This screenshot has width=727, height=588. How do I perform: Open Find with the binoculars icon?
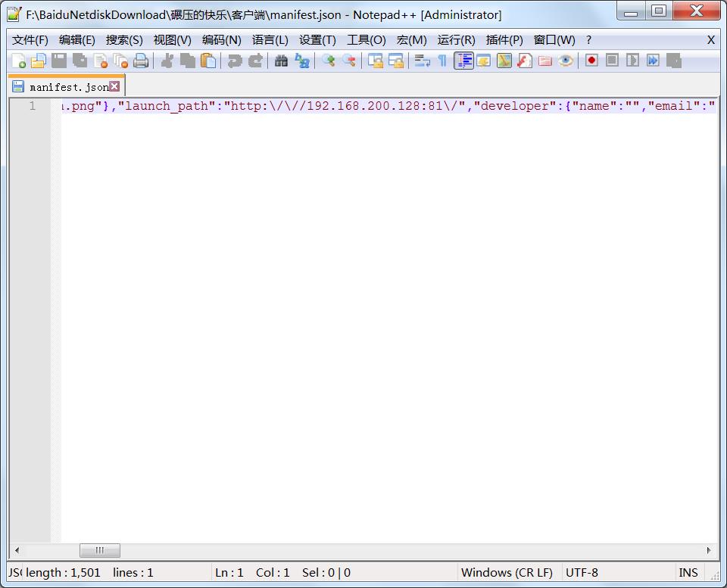[x=281, y=61]
